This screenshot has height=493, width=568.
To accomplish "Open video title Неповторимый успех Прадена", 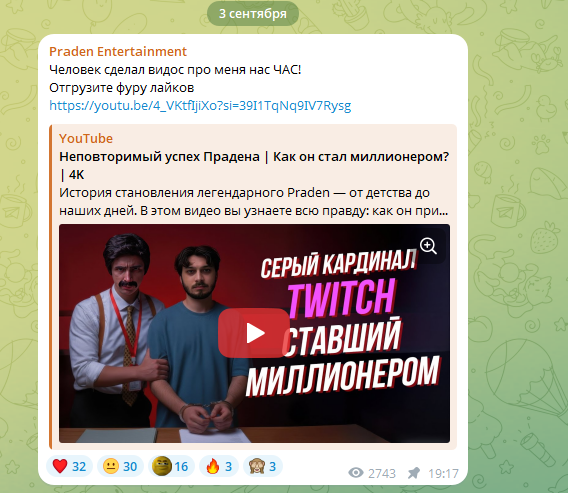I will point(254,166).
